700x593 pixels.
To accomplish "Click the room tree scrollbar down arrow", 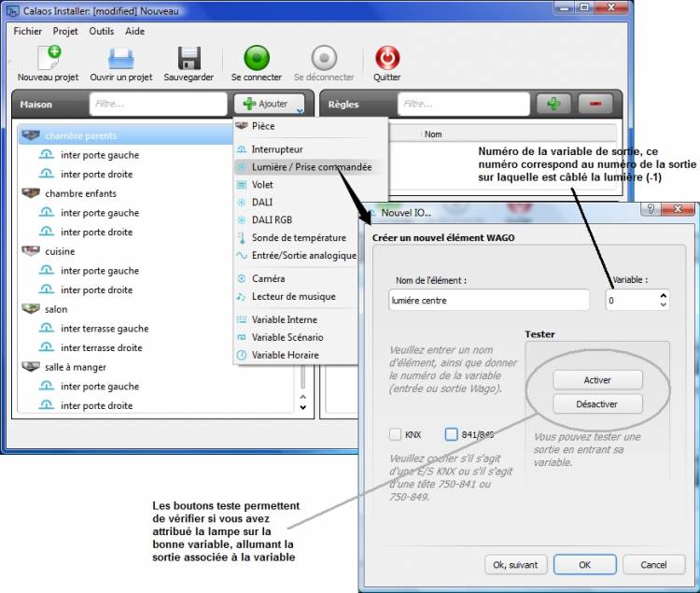I will [303, 407].
